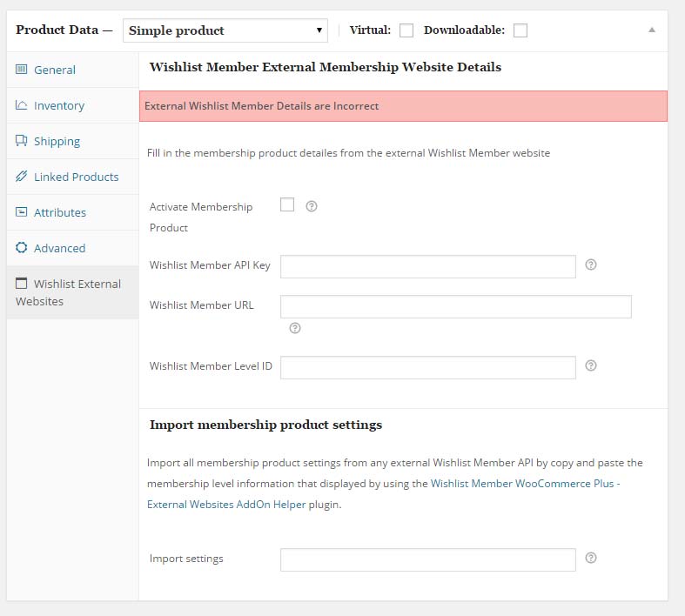
Task: Show help for Activate Membership Product
Action: point(312,206)
